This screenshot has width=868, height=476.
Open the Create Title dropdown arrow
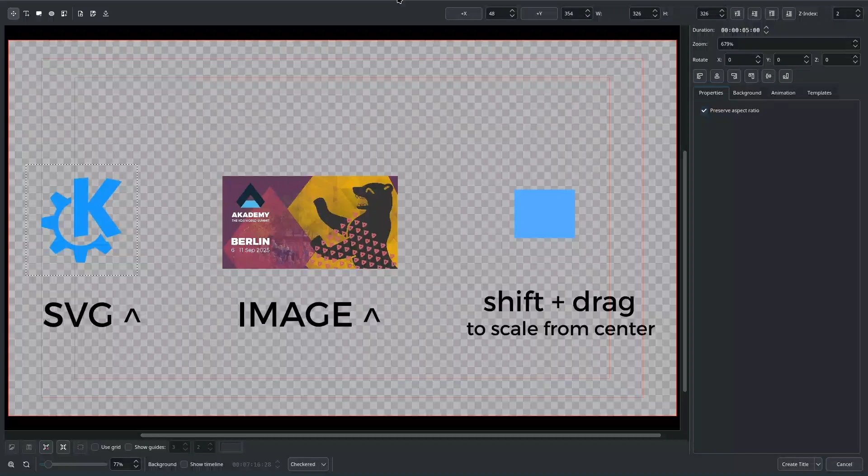818,464
